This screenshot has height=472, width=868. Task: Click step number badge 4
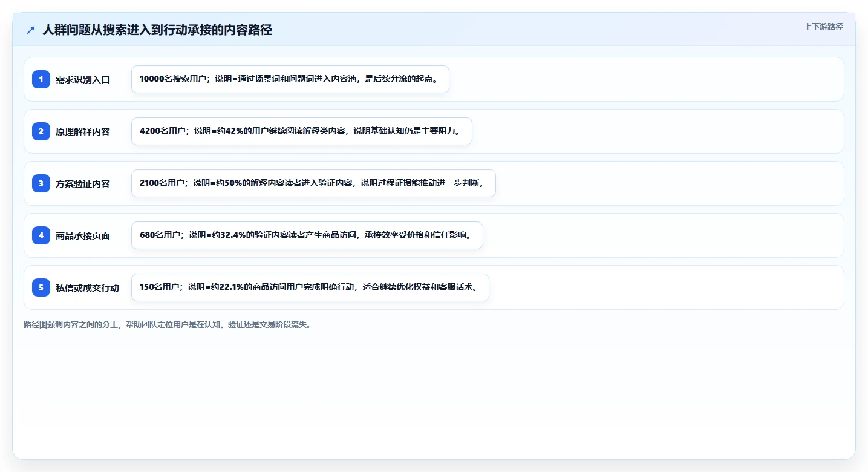point(41,235)
